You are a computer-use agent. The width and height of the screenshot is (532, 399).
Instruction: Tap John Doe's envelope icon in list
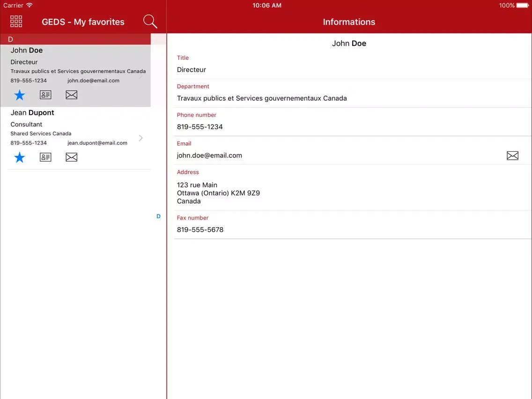pos(71,95)
